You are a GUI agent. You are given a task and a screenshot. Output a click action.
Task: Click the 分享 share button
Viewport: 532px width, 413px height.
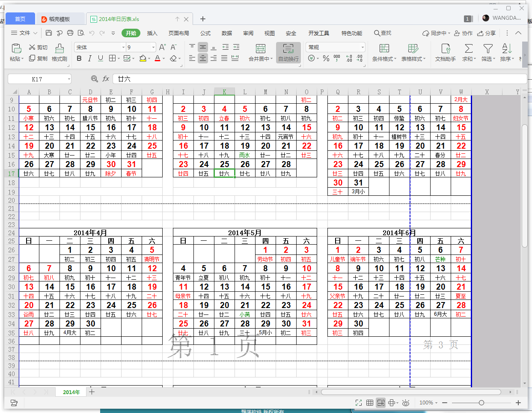487,33
